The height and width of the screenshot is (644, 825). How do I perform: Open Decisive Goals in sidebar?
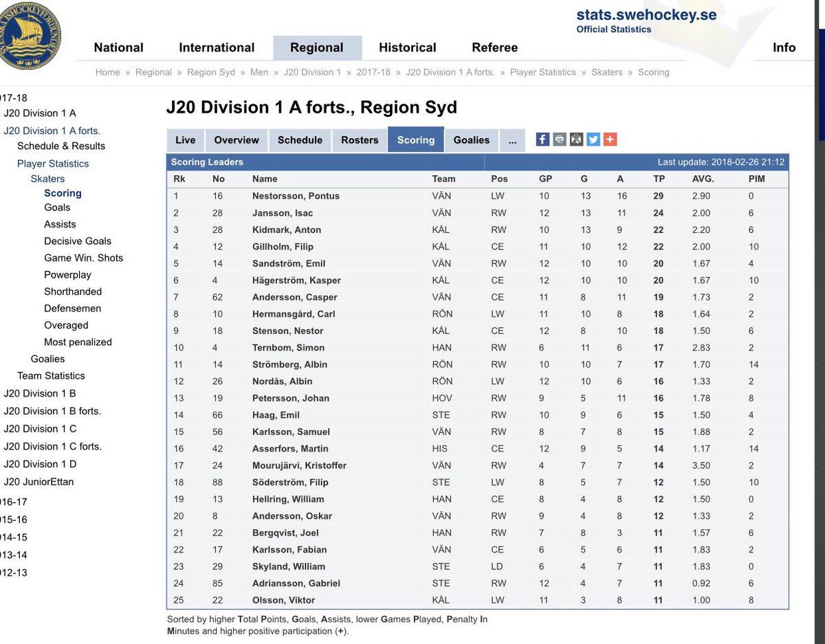(x=78, y=241)
